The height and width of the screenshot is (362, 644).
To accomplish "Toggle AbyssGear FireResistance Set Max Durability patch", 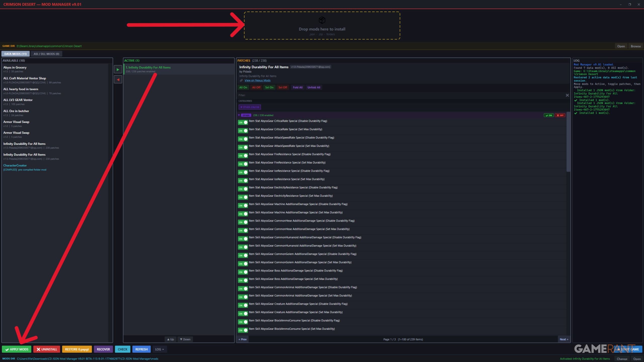I will tap(243, 164).
